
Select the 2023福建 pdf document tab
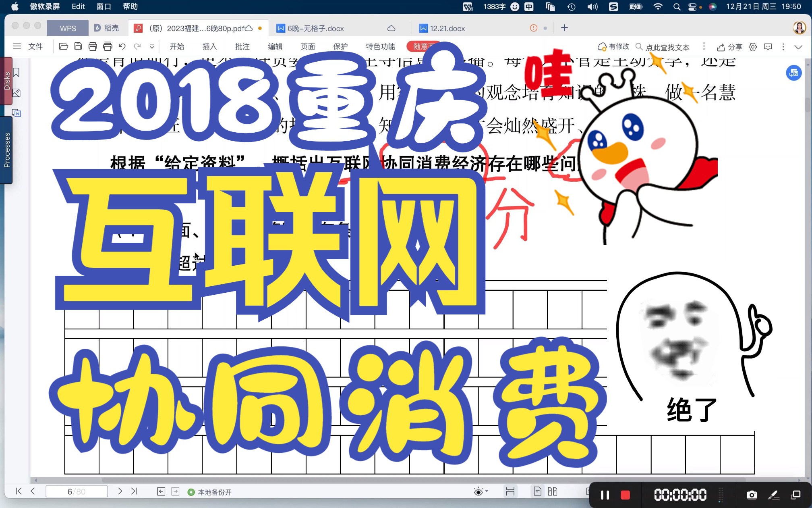coord(197,28)
